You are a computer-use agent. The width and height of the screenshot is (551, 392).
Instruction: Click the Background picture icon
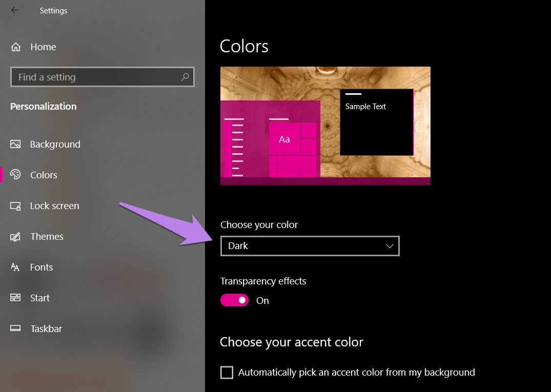(x=15, y=145)
